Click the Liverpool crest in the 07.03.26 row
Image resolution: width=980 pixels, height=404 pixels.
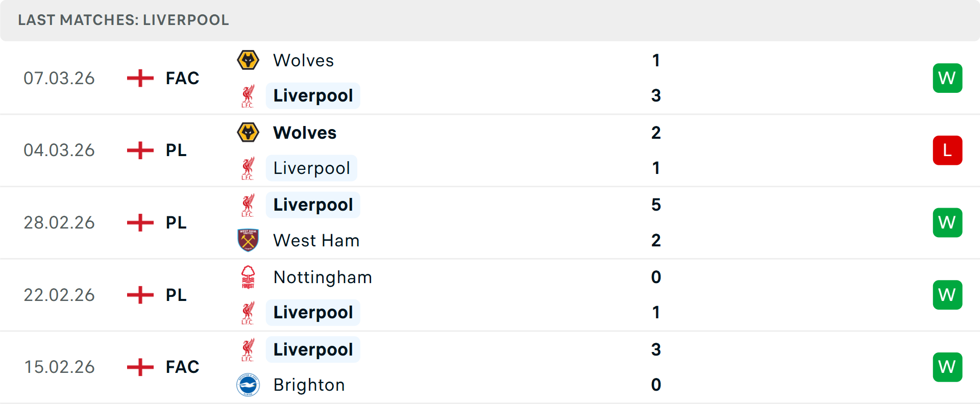[x=248, y=95]
